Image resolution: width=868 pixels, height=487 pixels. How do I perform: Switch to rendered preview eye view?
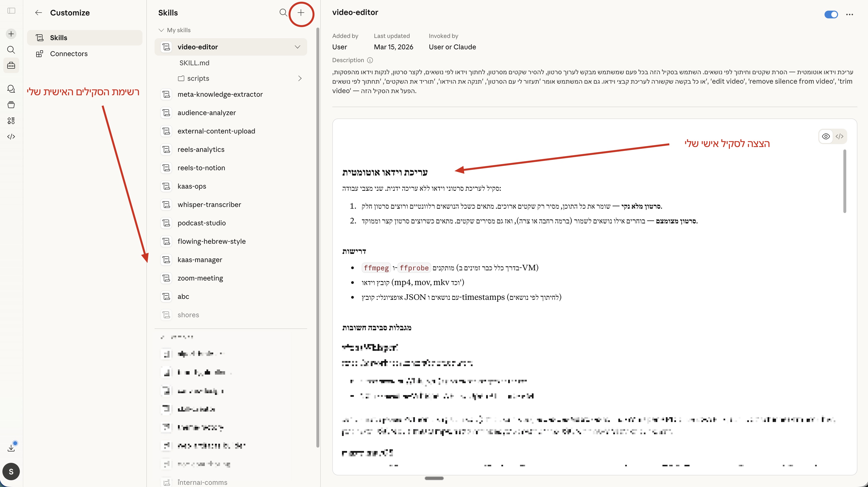click(x=826, y=137)
